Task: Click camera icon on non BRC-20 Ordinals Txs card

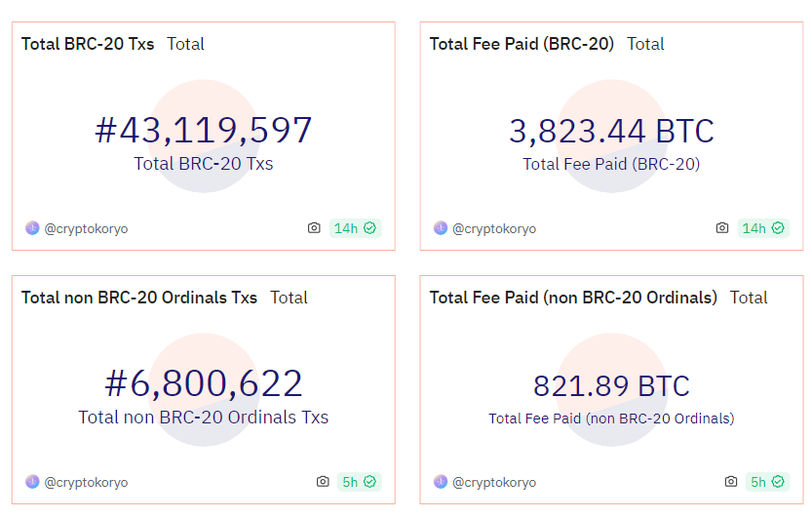Action: pos(323,482)
